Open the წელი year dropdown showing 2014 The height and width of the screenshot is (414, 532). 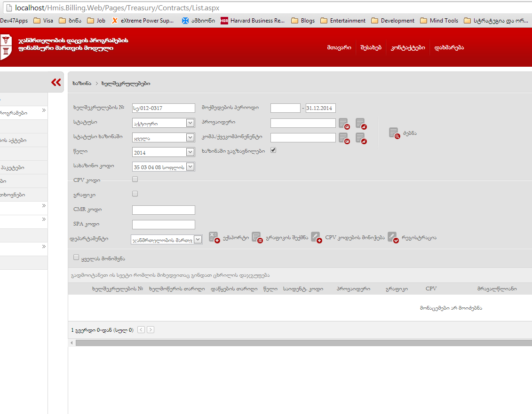click(190, 152)
